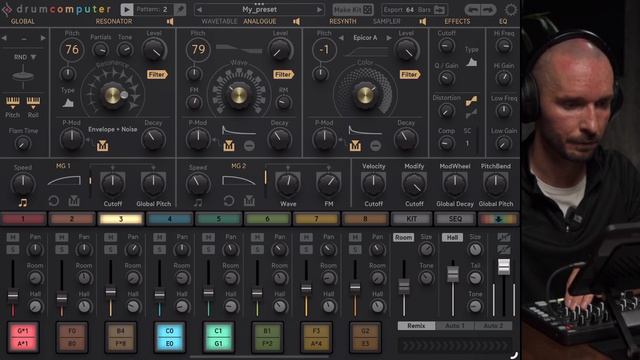
Task: Click the Resynth envelope minus circle icon
Action: tap(376, 145)
